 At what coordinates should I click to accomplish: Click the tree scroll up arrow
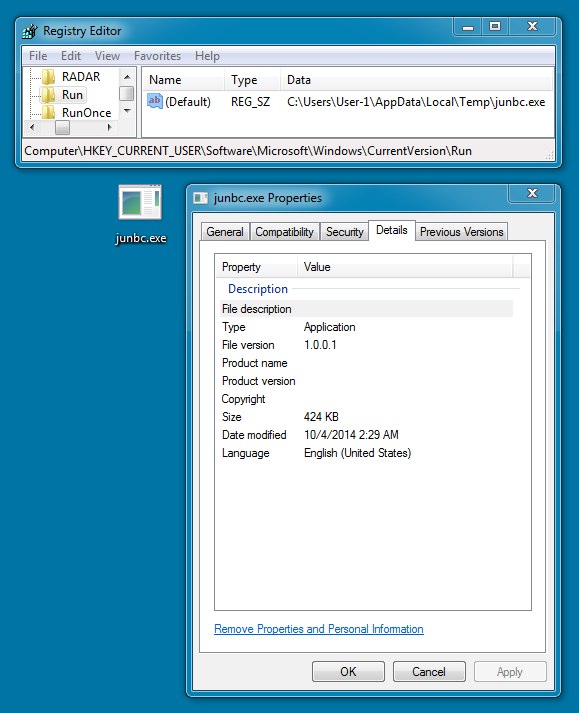point(127,76)
